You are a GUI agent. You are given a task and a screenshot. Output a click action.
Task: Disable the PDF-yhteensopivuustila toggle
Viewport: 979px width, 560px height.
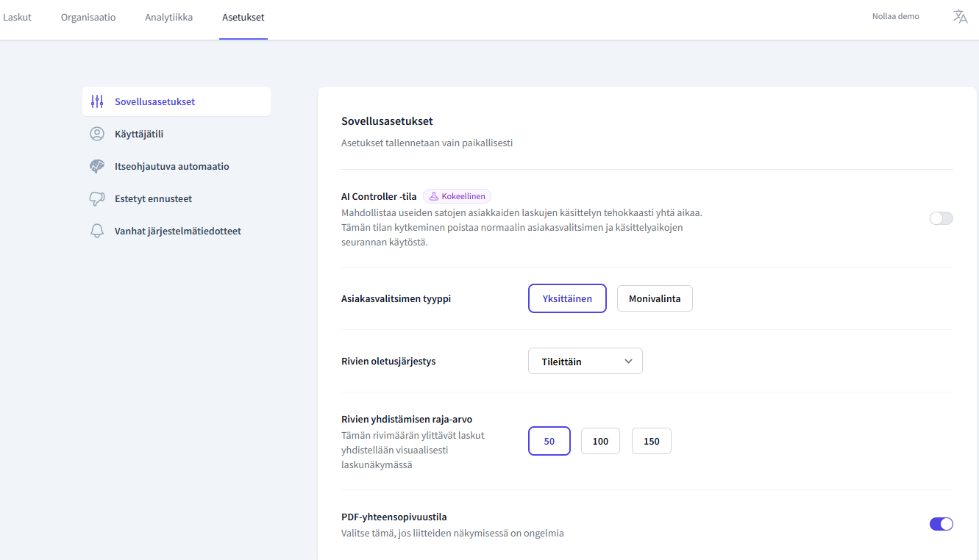pos(941,524)
